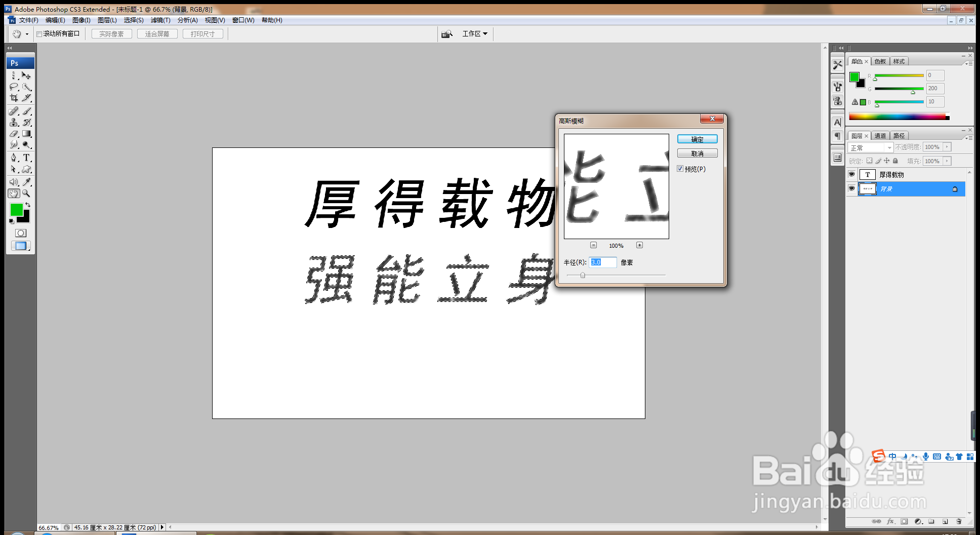Open the opacity slider arrow
Screen dimensions: 980x535
coord(947,147)
